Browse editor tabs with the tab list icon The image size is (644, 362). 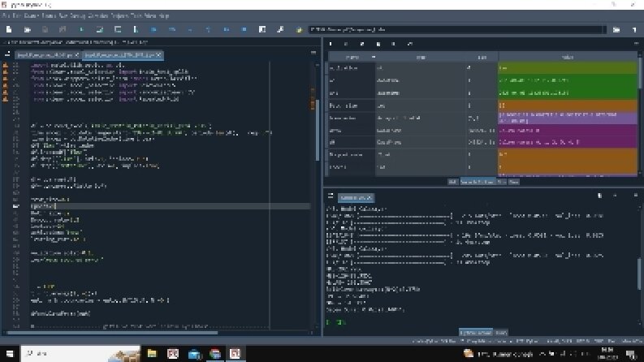(7, 54)
